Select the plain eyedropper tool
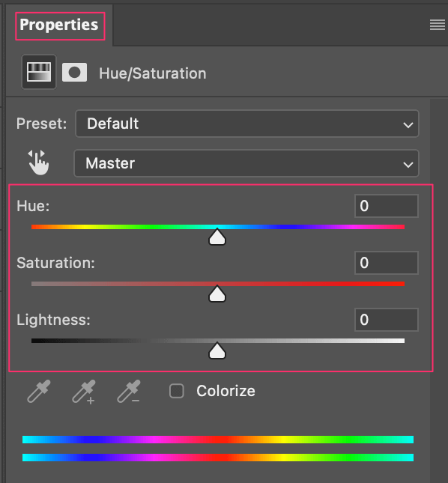Screen dimensions: 448x483 click(x=39, y=391)
